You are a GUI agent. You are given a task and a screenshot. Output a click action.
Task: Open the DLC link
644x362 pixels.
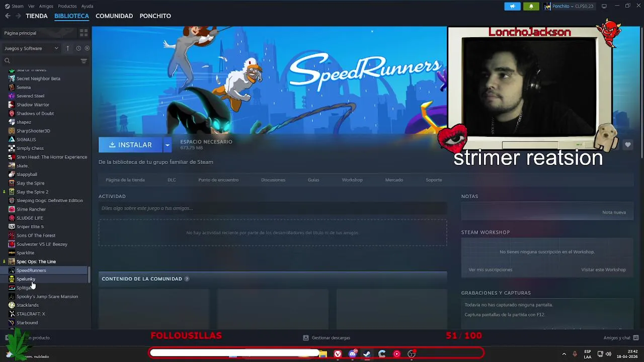tap(172, 180)
